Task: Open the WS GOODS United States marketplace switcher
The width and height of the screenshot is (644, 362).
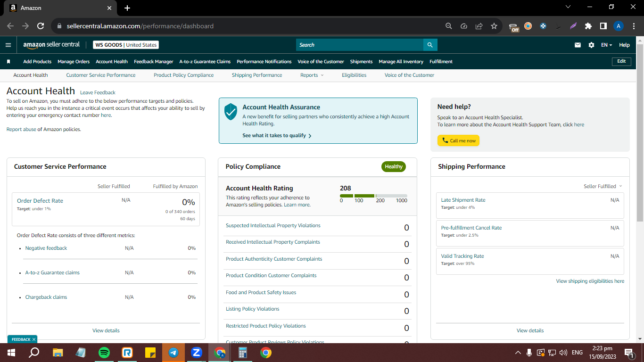Action: [126, 45]
